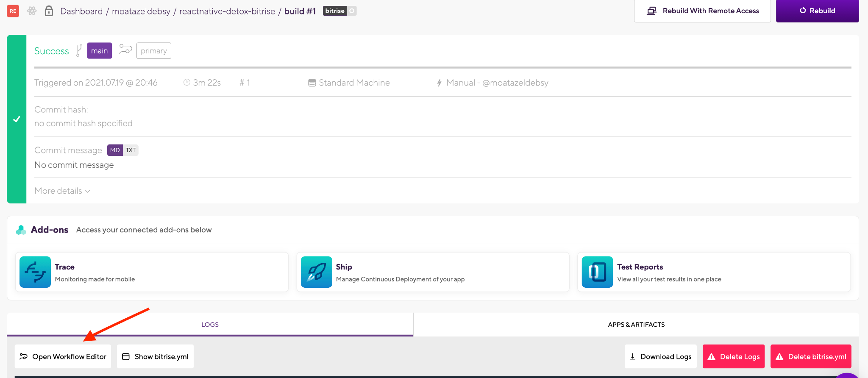The height and width of the screenshot is (378, 868).
Task: Click the green success checkmark icon
Action: click(x=17, y=119)
